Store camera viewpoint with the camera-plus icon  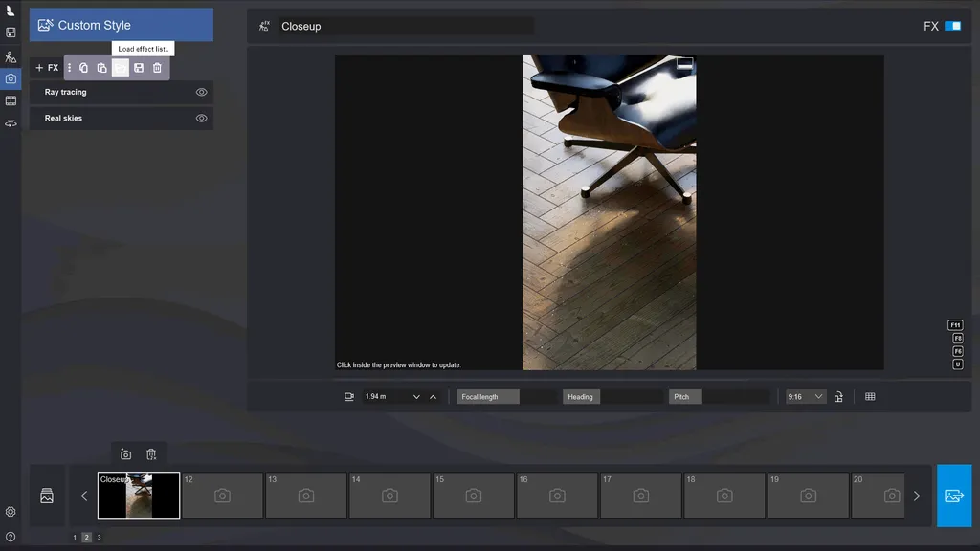point(125,454)
